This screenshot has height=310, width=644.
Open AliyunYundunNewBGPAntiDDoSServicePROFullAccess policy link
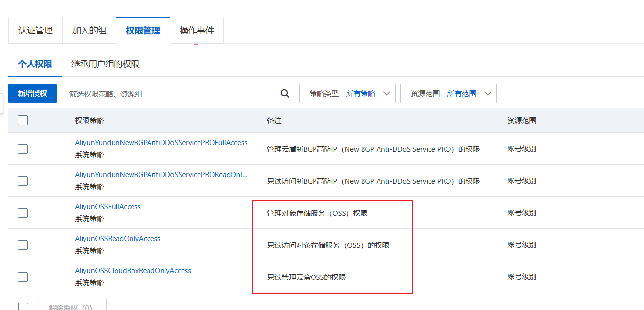tap(161, 143)
